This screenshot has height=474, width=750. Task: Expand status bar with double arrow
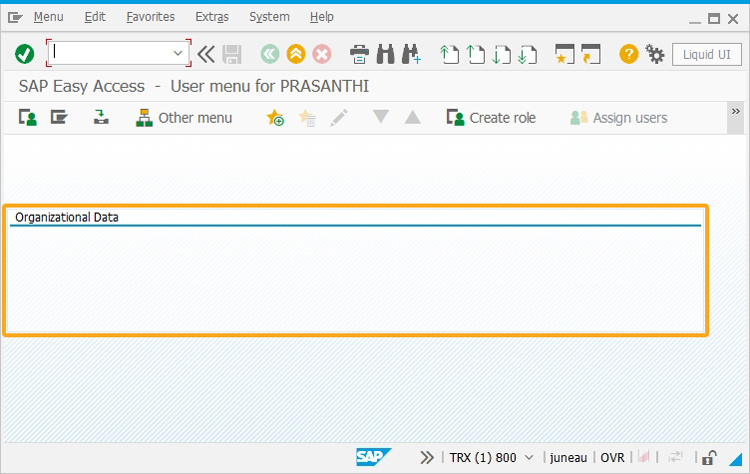427,458
